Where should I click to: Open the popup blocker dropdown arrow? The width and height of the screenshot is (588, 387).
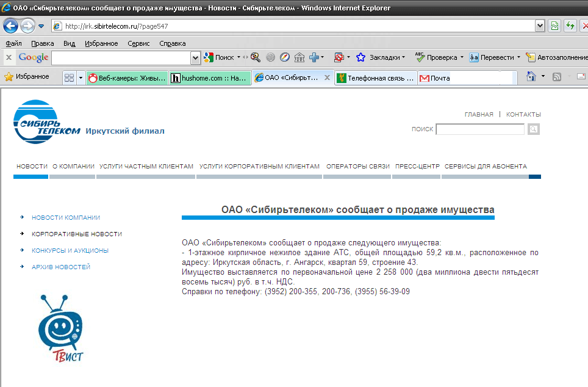348,57
